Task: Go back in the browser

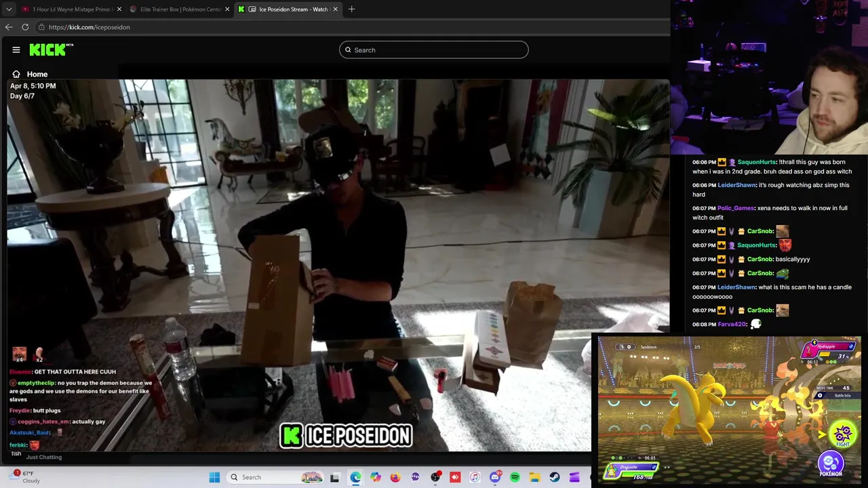Action: [9, 27]
